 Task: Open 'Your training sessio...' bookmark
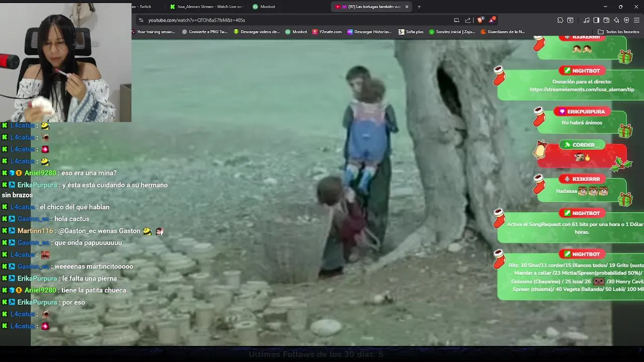coord(153,32)
